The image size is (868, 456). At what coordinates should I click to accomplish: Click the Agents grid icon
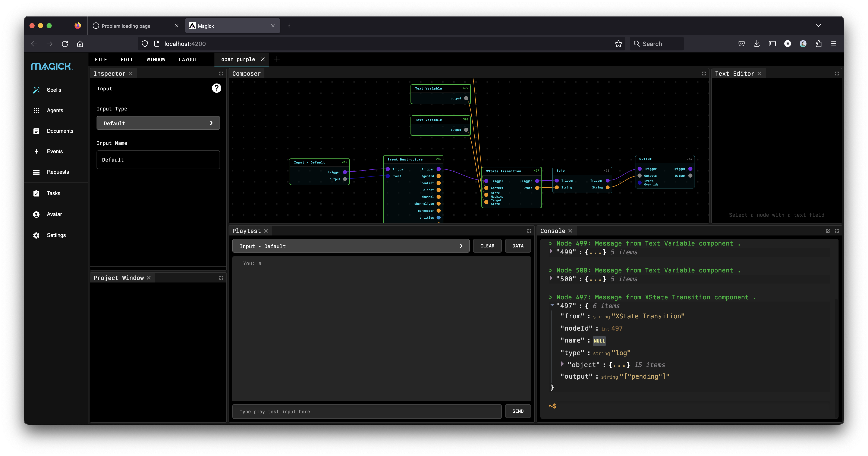(x=36, y=110)
